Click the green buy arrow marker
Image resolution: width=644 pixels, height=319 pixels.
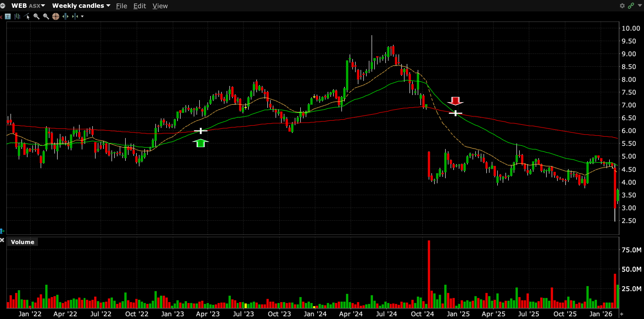pos(200,143)
